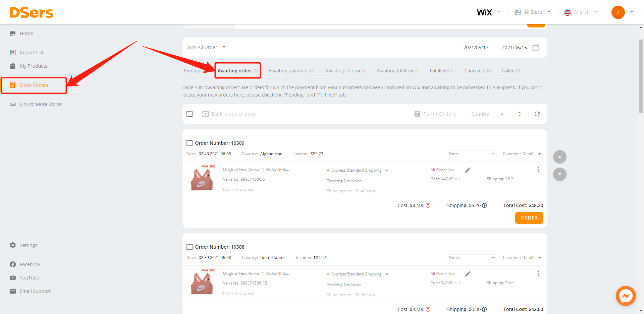644x314 pixels.
Task: Switch to the Canceled tab
Action: tap(478, 71)
